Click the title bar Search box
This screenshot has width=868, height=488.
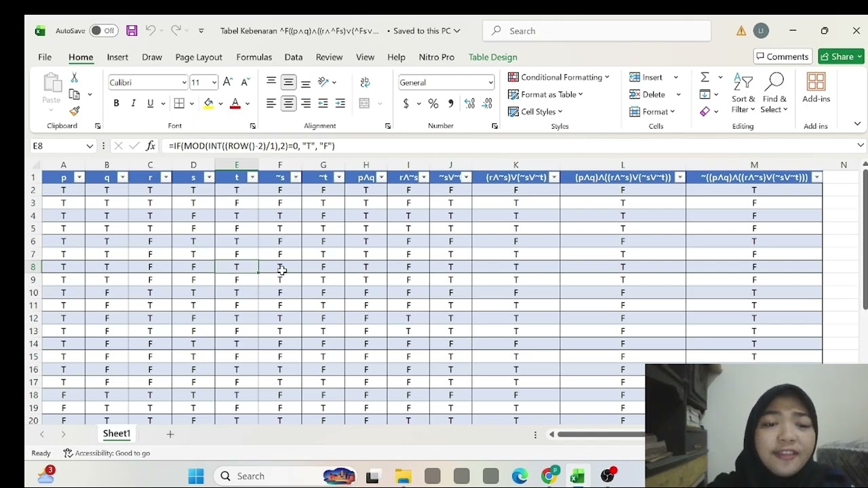pos(597,30)
